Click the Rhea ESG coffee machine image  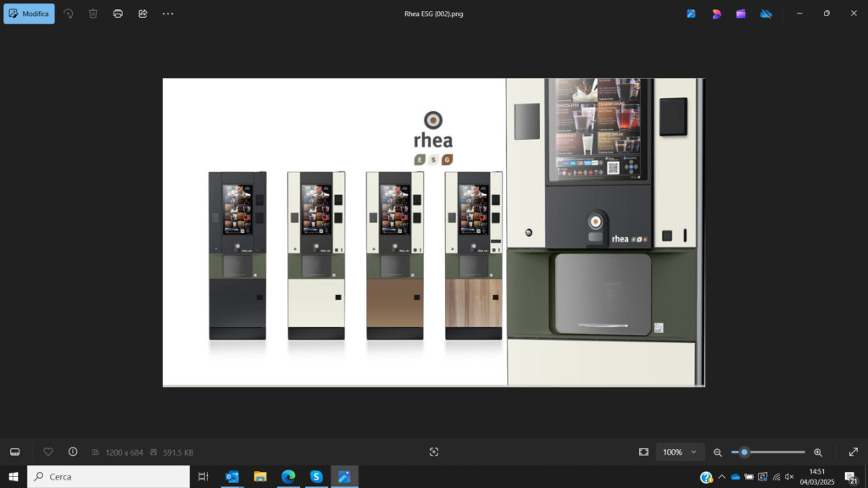pos(433,232)
